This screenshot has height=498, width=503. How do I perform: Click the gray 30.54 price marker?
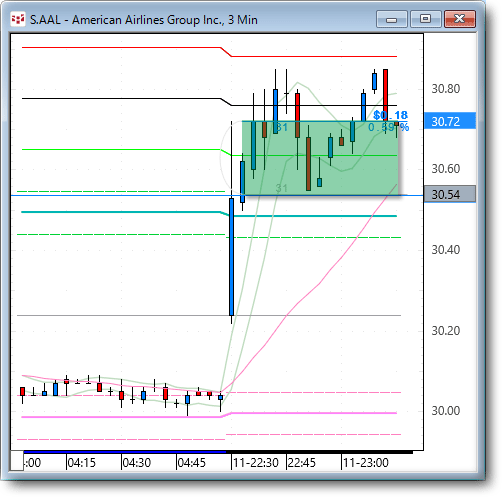pyautogui.click(x=450, y=194)
